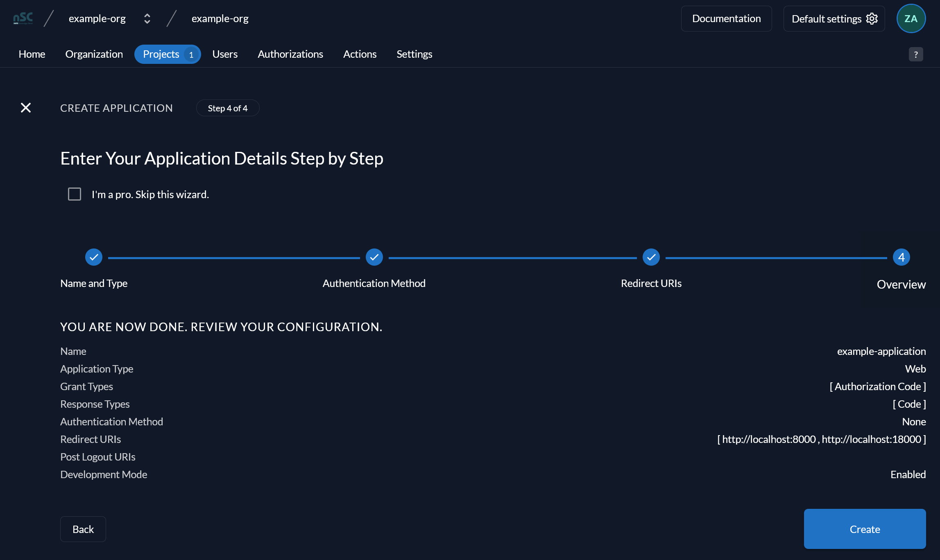Open the Settings tab

pyautogui.click(x=415, y=54)
